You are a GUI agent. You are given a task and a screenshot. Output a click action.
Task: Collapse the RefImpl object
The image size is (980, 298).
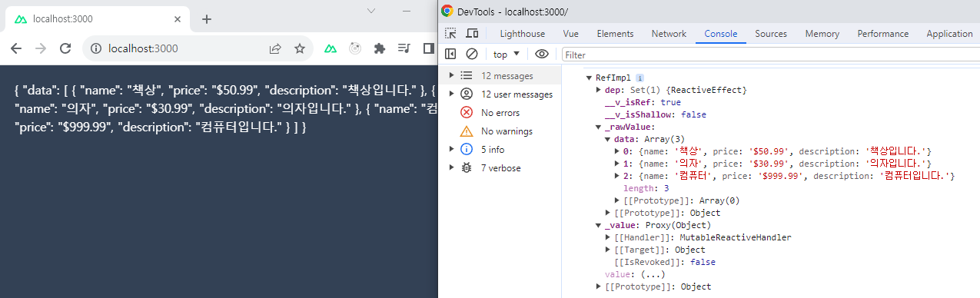pos(590,78)
